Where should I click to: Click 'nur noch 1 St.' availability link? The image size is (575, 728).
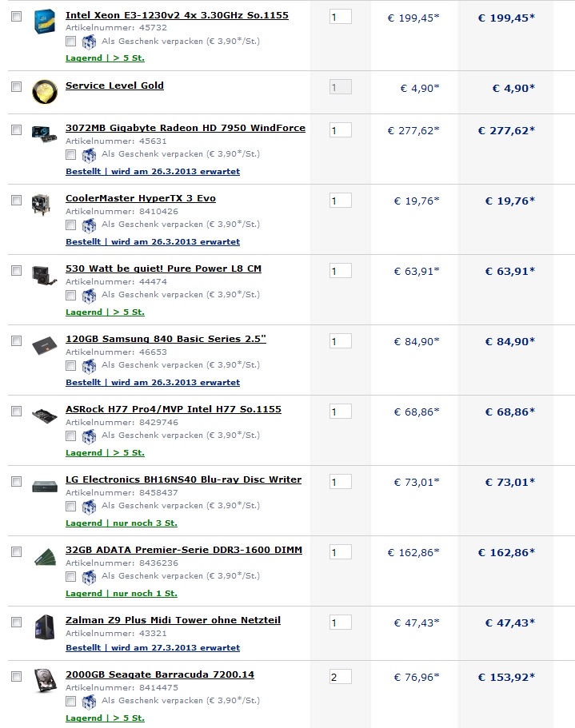[122, 594]
